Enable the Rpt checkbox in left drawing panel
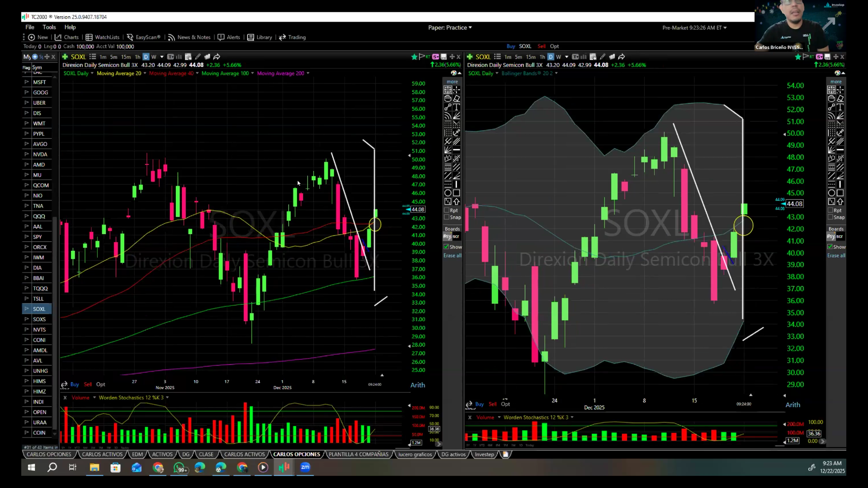 pyautogui.click(x=447, y=211)
